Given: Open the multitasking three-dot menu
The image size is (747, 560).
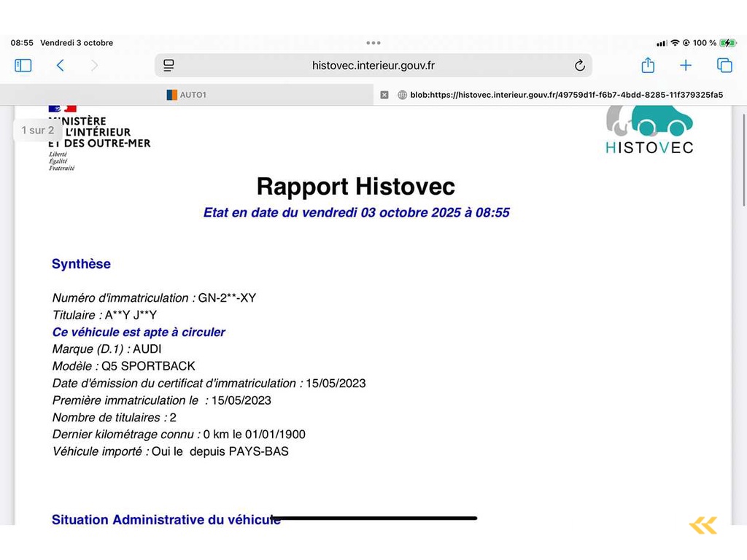Looking at the screenshot, I should (x=373, y=43).
